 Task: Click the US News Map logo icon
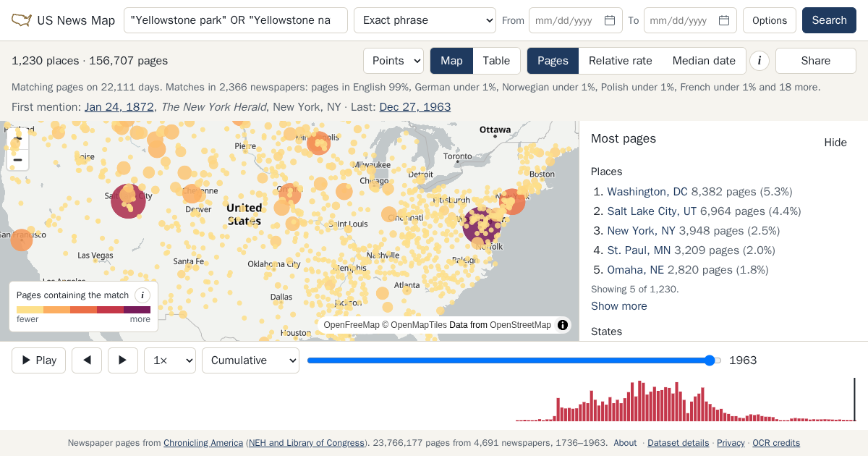click(22, 20)
